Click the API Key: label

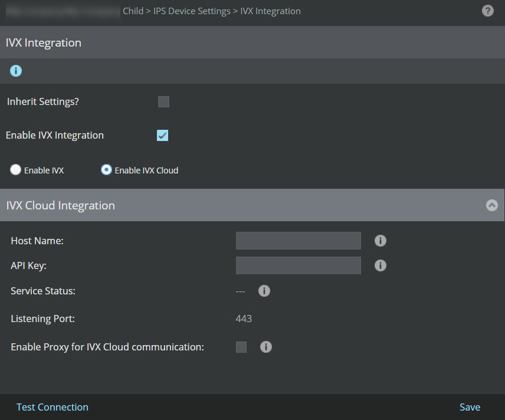[29, 265]
